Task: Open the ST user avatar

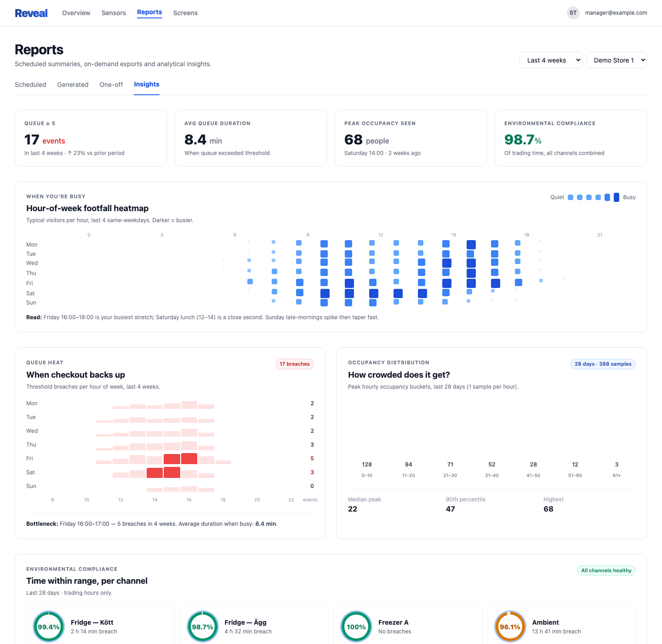Action: pyautogui.click(x=573, y=13)
